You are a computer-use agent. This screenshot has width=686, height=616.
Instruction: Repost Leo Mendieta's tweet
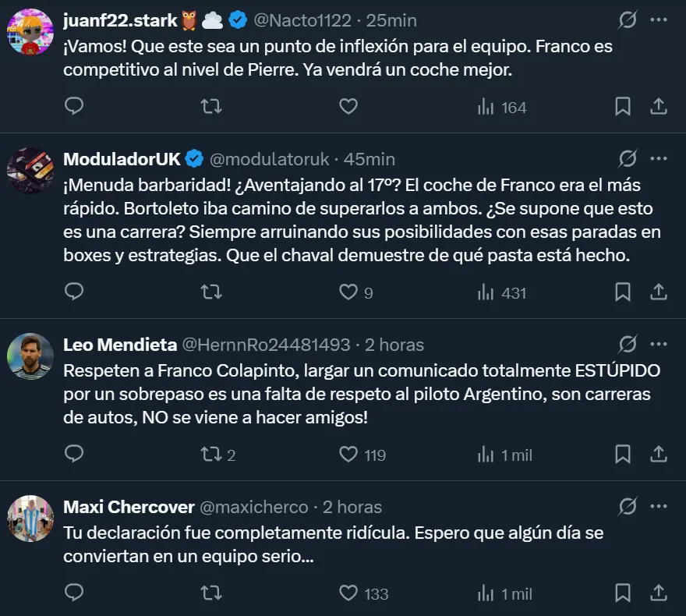(x=211, y=454)
